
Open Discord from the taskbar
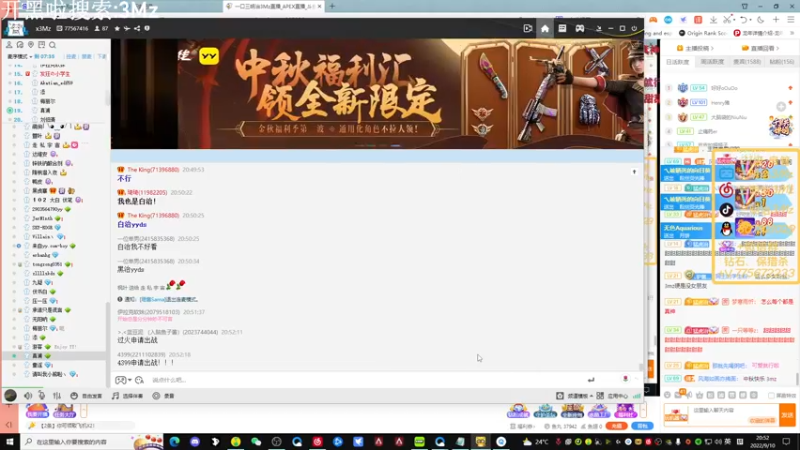[x=194, y=441]
